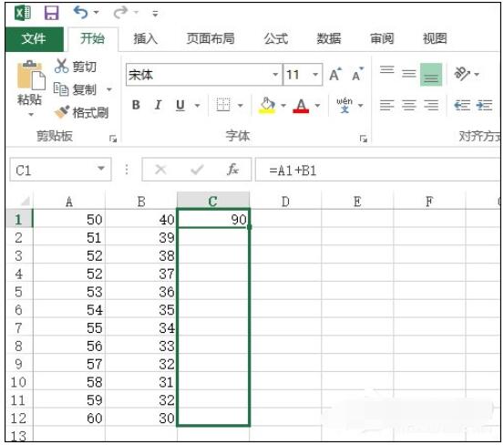Click the Name Box showing C1
Screen dimensions: 504x445
tap(52, 170)
